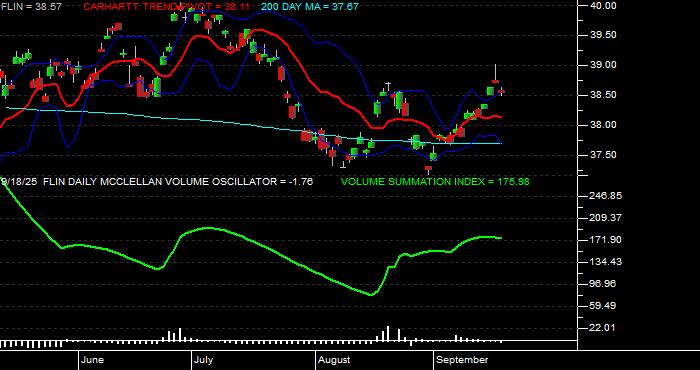Click the 37.50 price axis label
Screen dimensions: 700x370
[x=603, y=155]
